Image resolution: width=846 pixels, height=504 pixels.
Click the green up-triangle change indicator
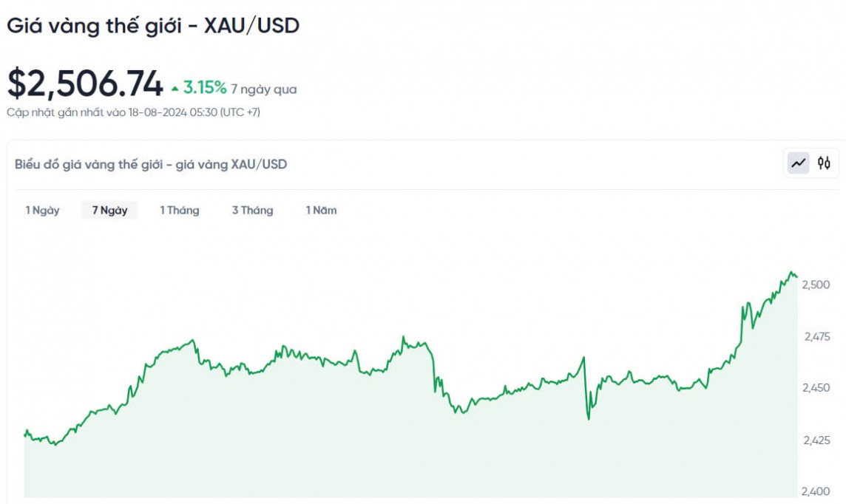coord(175,89)
